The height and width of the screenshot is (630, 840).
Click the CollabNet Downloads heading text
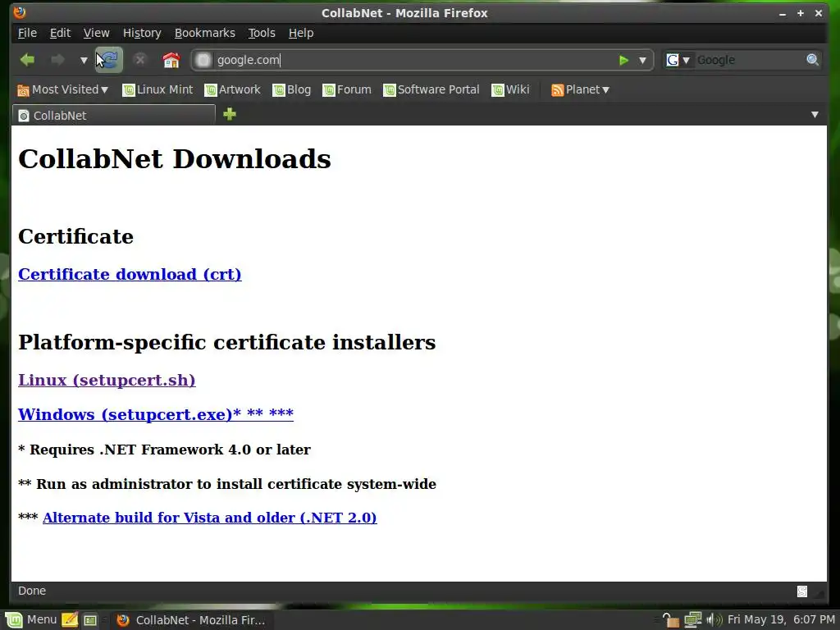point(175,159)
